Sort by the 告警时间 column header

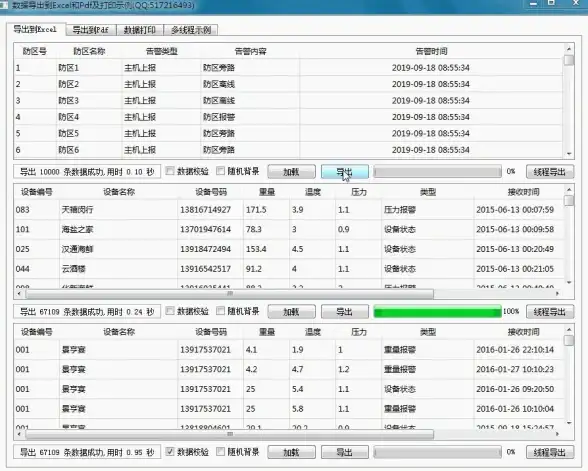[431, 51]
